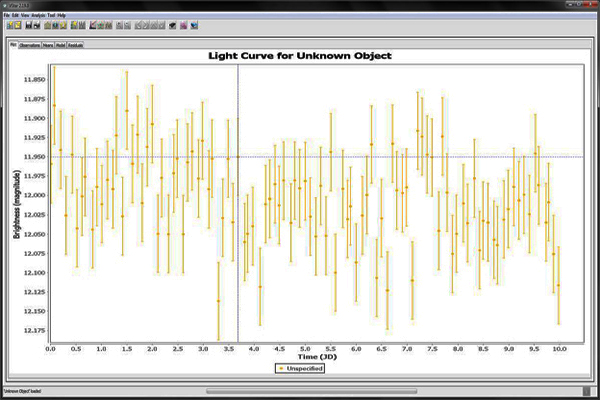Open the Edit menu
600x400 pixels.
[16, 16]
